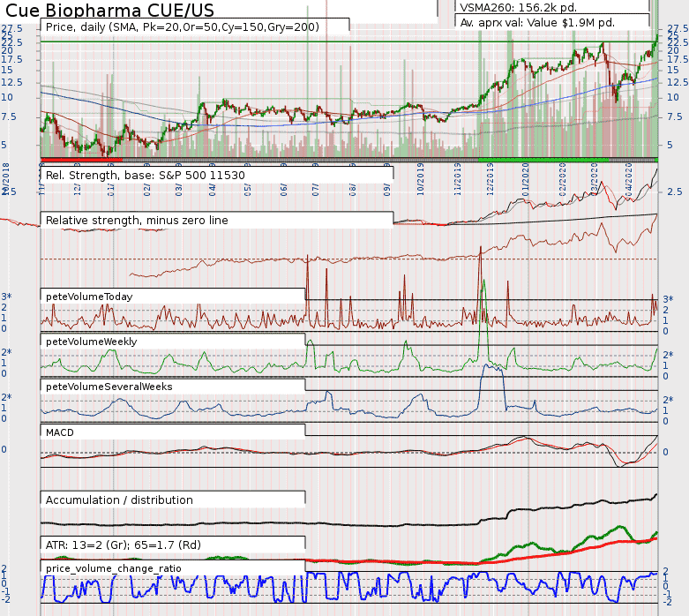The image size is (689, 616).
Task: Select the 'VSMA260: 156.2k pd.' label
Action: (x=518, y=7)
